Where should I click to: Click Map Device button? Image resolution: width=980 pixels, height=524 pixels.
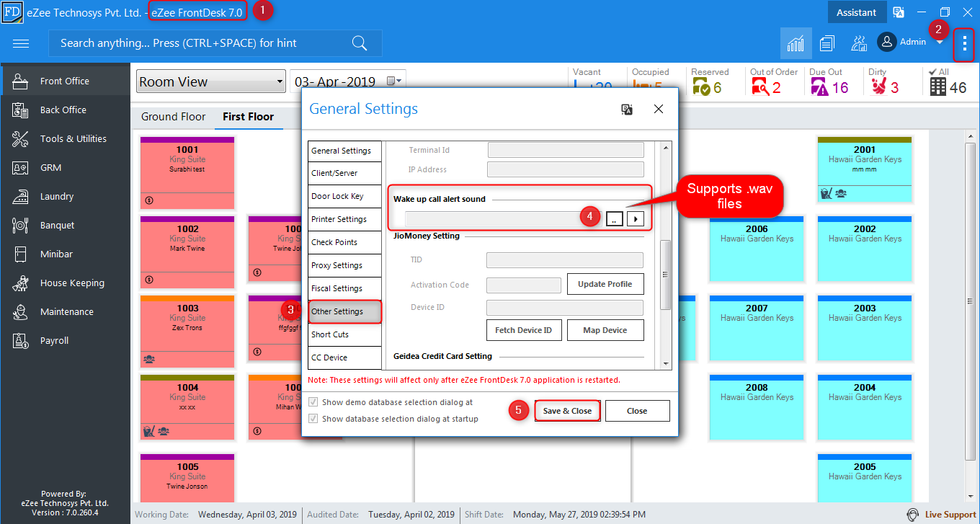coord(605,330)
